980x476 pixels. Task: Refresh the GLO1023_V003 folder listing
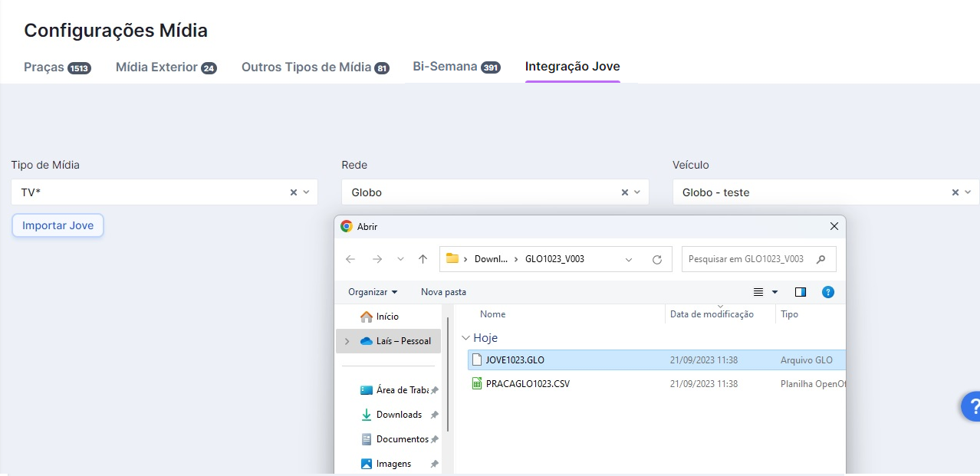(x=656, y=260)
